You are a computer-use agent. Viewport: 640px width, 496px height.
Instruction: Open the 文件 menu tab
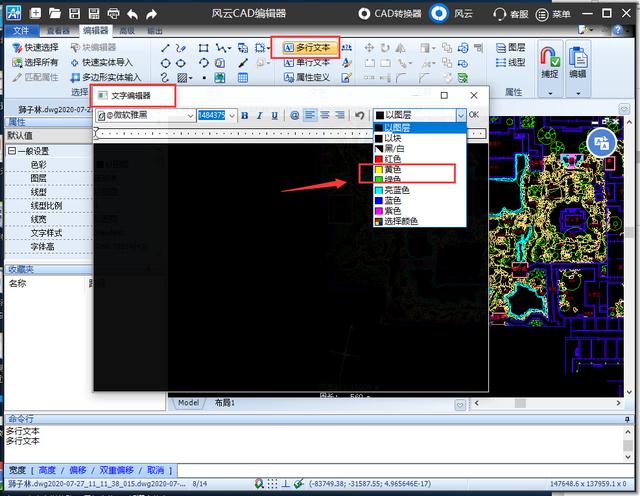coord(21,31)
